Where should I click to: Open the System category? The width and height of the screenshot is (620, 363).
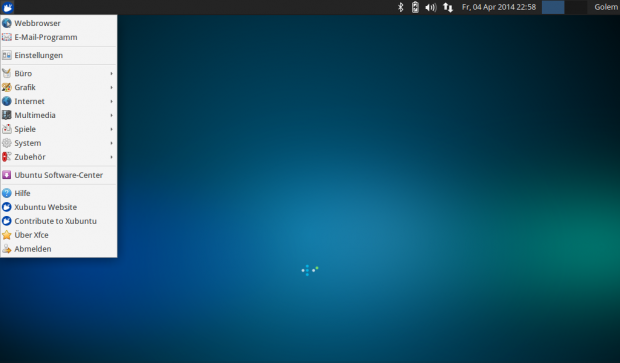coord(59,143)
